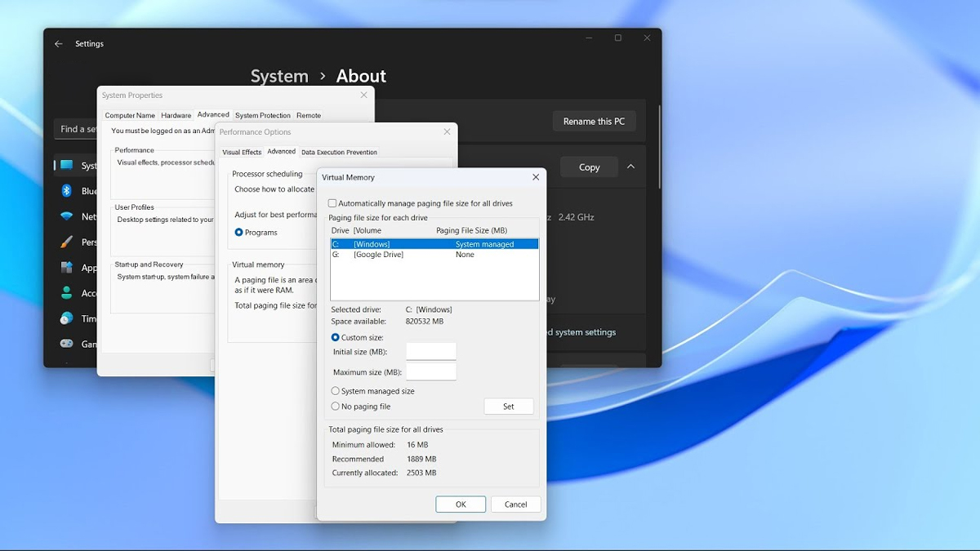Viewport: 980px width, 551px height.
Task: Collapse the device specifications chevron next to Copy
Action: 630,167
